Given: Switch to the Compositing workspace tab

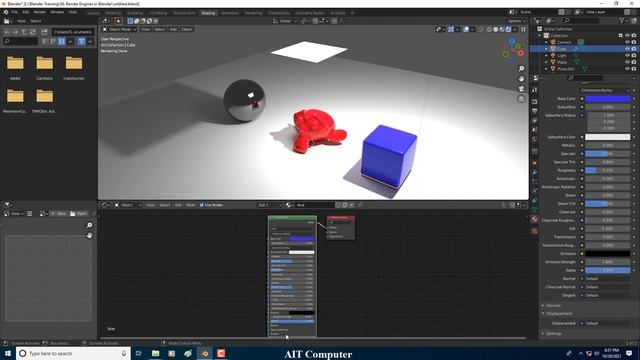Looking at the screenshot, I should [x=279, y=13].
